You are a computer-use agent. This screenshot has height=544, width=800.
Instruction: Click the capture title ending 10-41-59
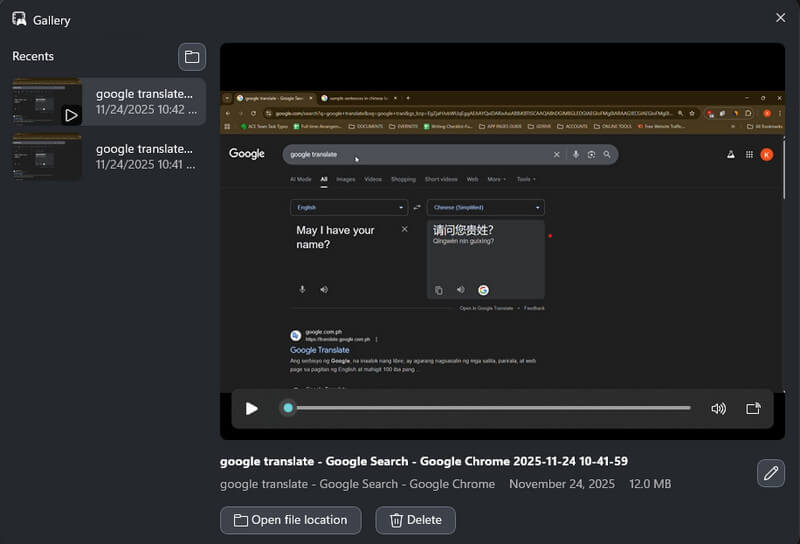pyautogui.click(x=424, y=461)
